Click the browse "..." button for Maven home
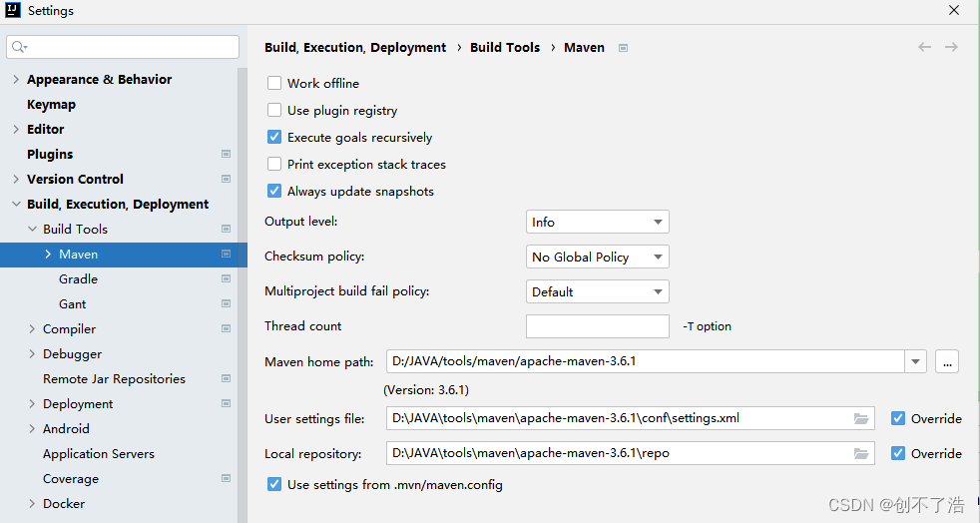 947,362
